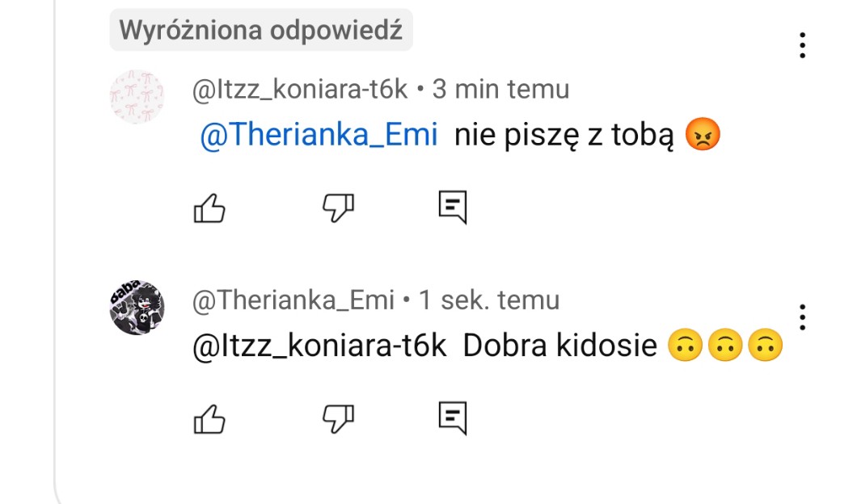Viewport: 857px width, 504px height.
Task: Open three-dot menu beside "Wyróżniona odpowiedź" comment
Action: click(802, 45)
